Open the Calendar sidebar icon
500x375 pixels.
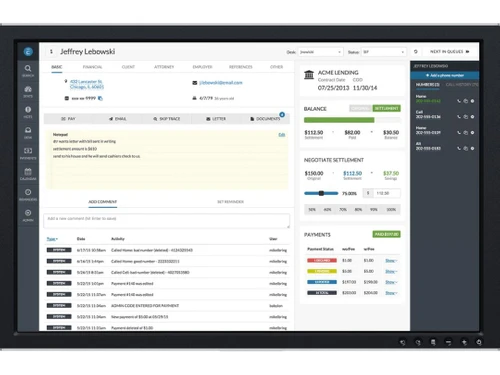coord(28,174)
